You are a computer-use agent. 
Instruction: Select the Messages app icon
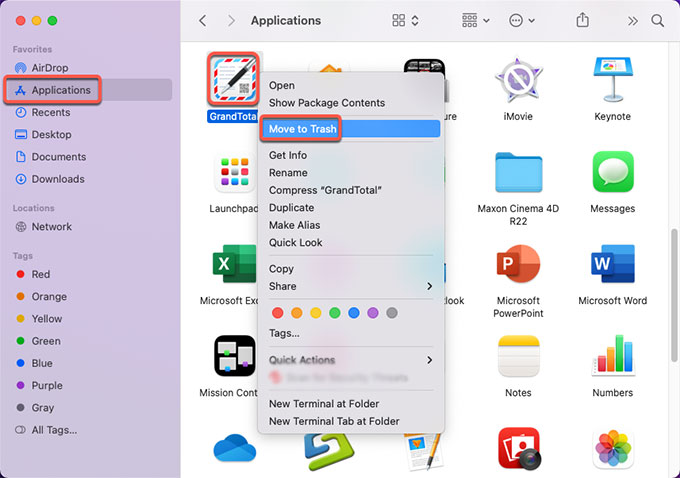[x=613, y=172]
